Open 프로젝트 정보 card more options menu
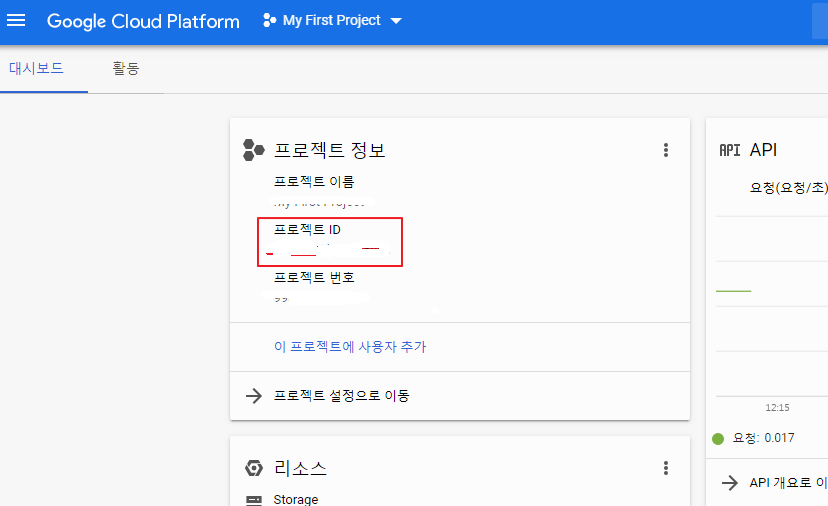The image size is (828, 506). [x=666, y=150]
